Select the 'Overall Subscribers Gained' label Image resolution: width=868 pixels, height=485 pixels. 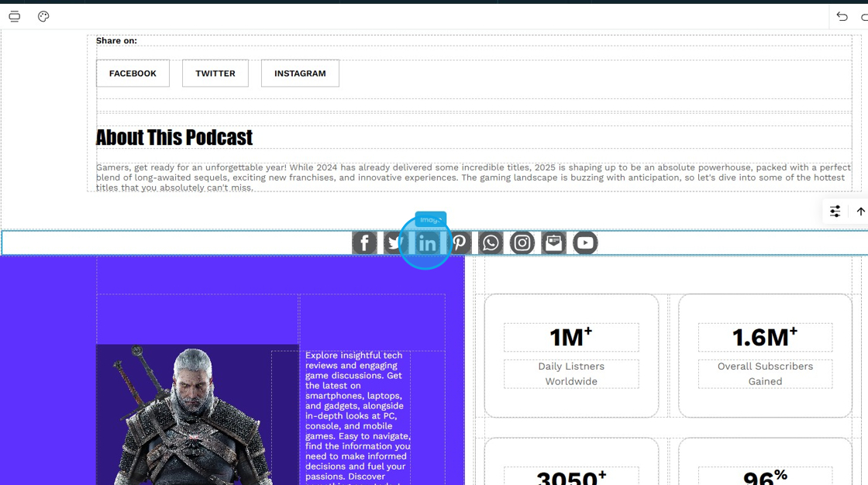[765, 373]
